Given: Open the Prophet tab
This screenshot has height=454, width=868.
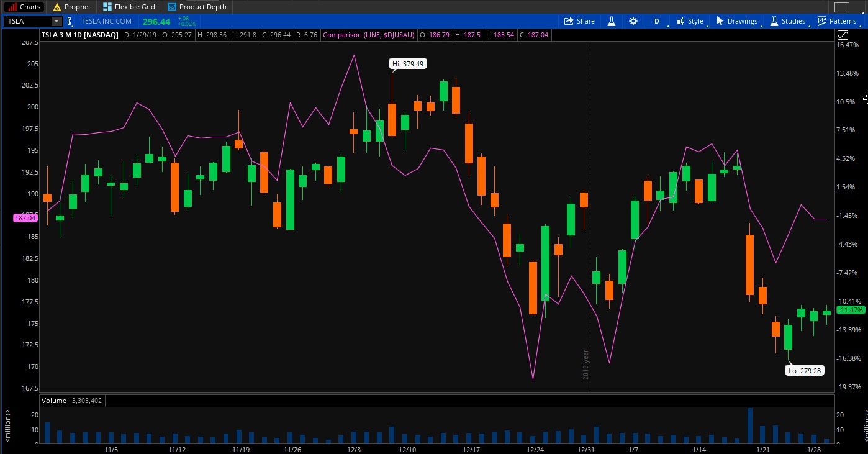Looking at the screenshot, I should [72, 7].
